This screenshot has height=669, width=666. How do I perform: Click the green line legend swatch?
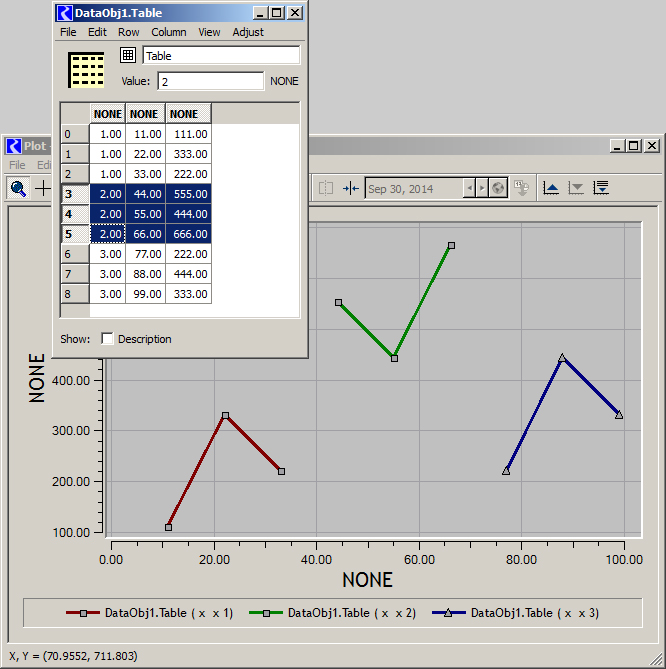pyautogui.click(x=266, y=613)
